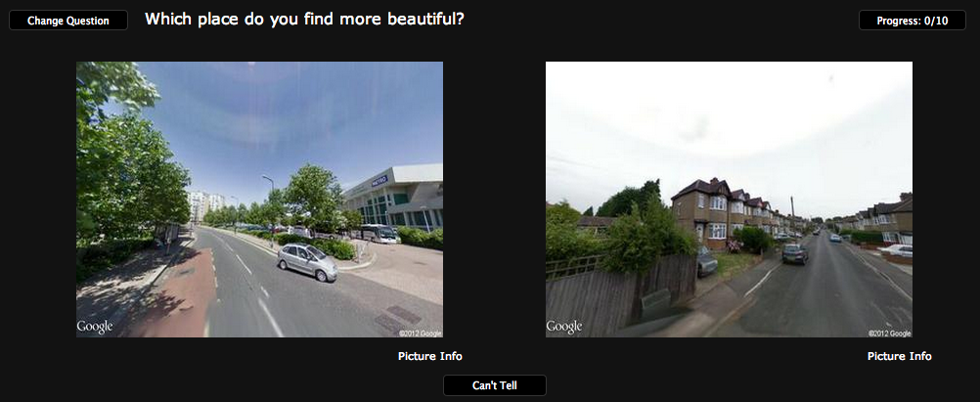This screenshot has width=980, height=402.
Task: Click the white overcast sky in the residential photo
Action: (x=729, y=125)
